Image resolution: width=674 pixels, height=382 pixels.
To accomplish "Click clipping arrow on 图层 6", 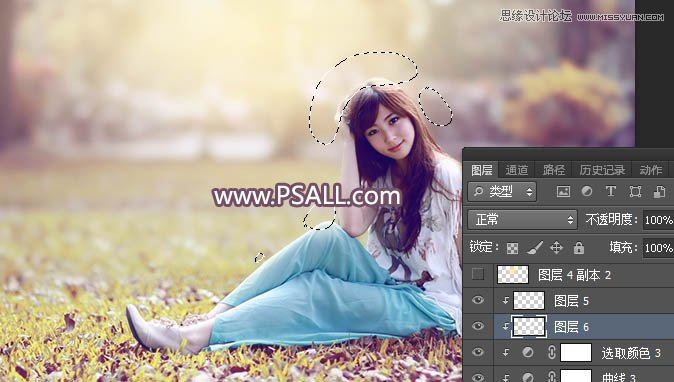I will (x=506, y=327).
